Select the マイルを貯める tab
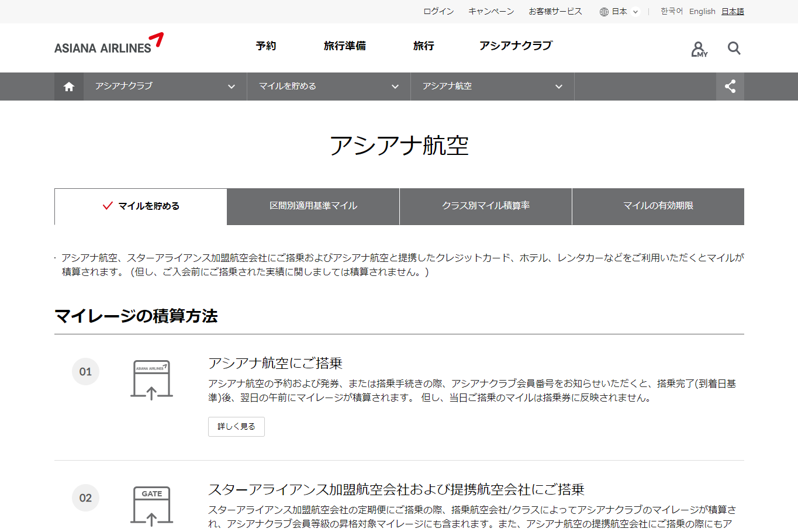 point(141,206)
